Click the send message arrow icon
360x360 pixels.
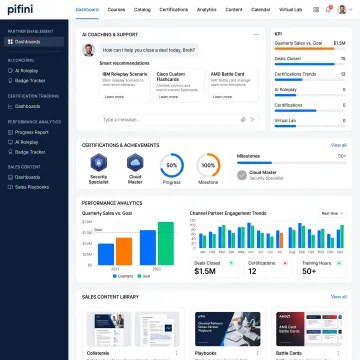(x=253, y=120)
